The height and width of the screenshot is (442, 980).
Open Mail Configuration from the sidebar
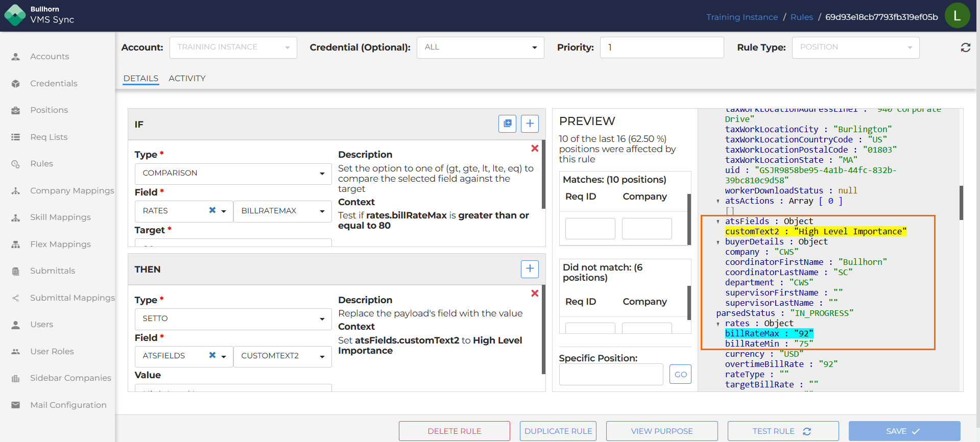(x=68, y=405)
